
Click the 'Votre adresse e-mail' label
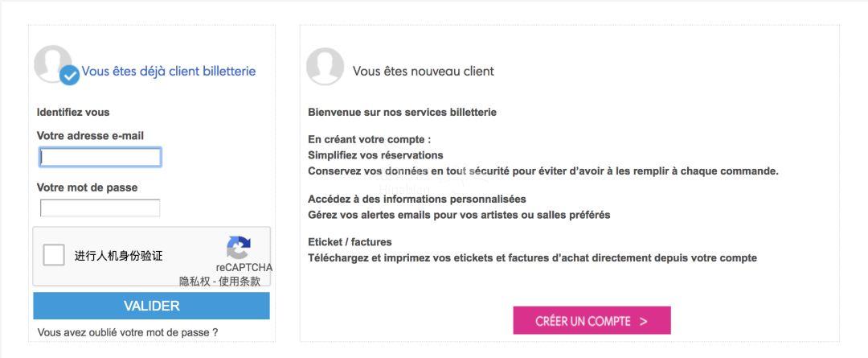90,136
